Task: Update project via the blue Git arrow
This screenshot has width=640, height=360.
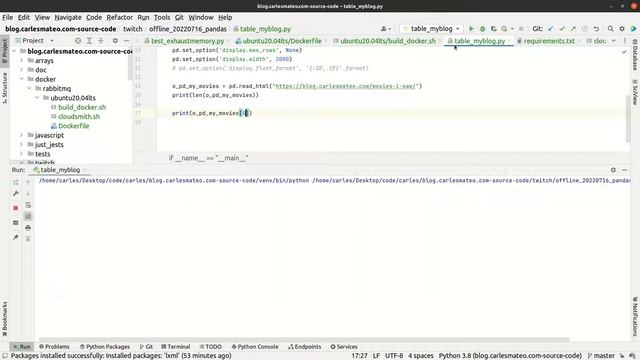Action: coord(551,29)
